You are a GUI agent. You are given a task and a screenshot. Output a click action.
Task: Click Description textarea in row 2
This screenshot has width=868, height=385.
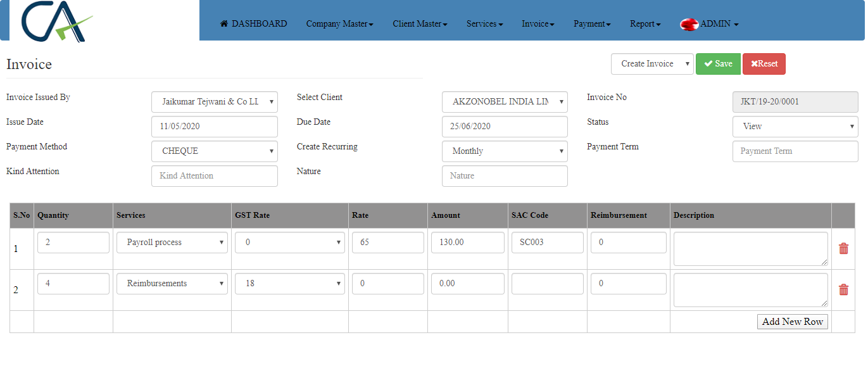(x=751, y=290)
